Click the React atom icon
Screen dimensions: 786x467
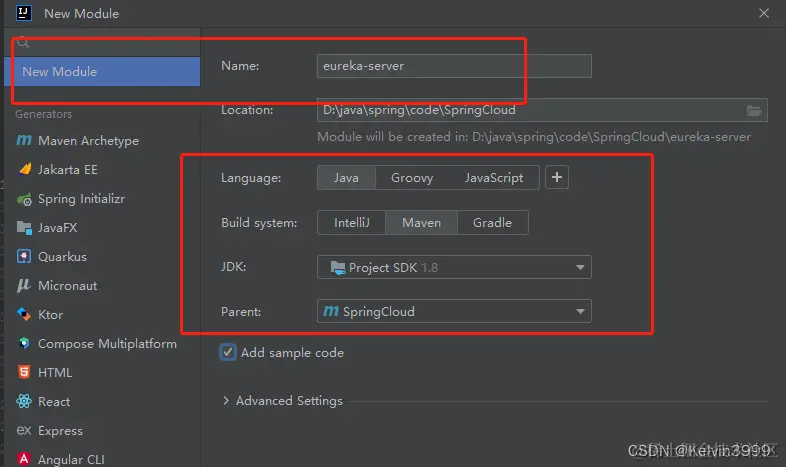coord(24,401)
